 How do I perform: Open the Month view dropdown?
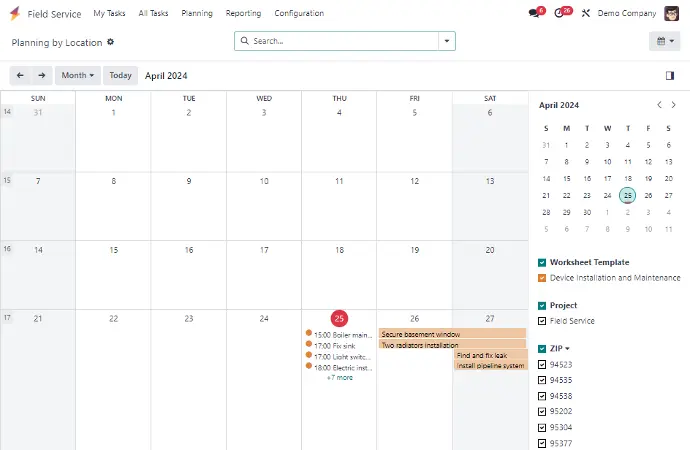click(78, 76)
